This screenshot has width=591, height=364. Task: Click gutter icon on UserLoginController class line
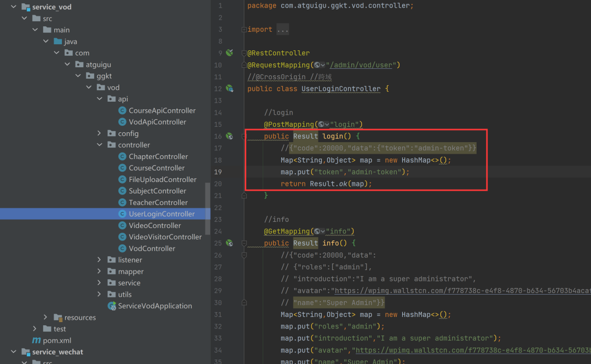(229, 89)
